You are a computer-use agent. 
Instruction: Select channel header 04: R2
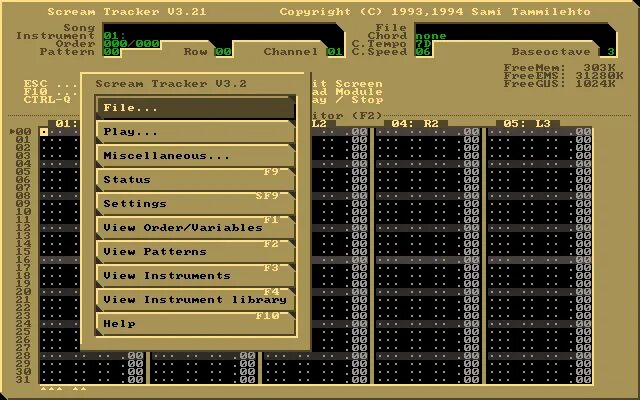pyautogui.click(x=416, y=124)
